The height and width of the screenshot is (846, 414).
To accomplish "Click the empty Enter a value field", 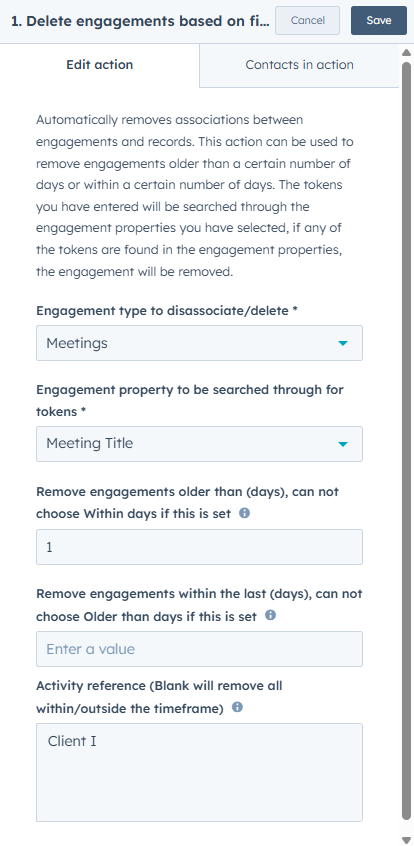I will click(199, 649).
